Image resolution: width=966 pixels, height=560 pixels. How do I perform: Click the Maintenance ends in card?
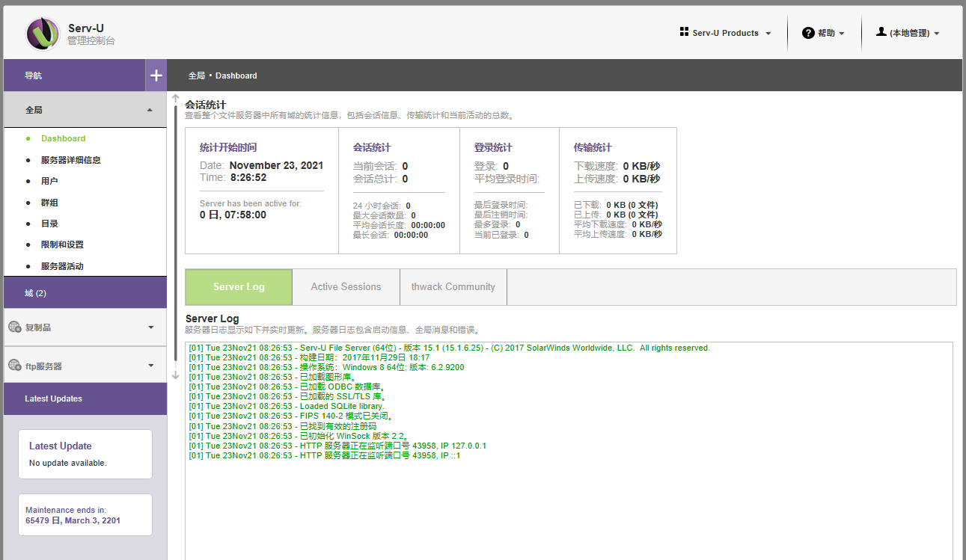[85, 514]
